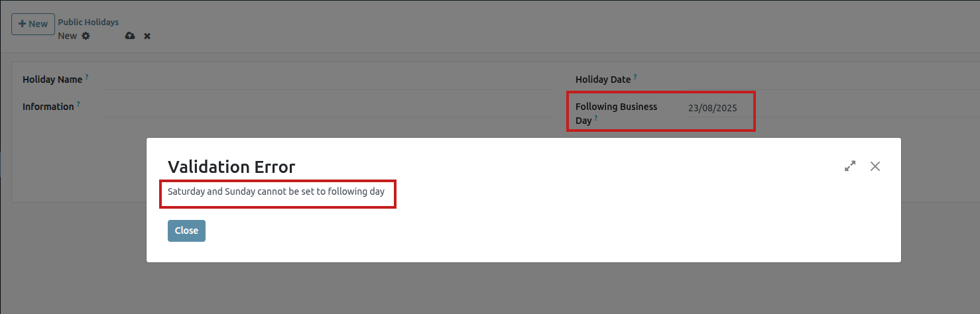Click the Following Business Day date 23/08/2025
Image resolution: width=980 pixels, height=314 pixels.
[x=713, y=108]
